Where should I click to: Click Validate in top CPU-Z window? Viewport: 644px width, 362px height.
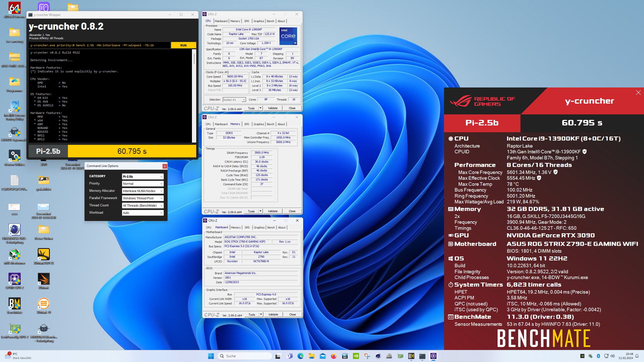click(273, 108)
